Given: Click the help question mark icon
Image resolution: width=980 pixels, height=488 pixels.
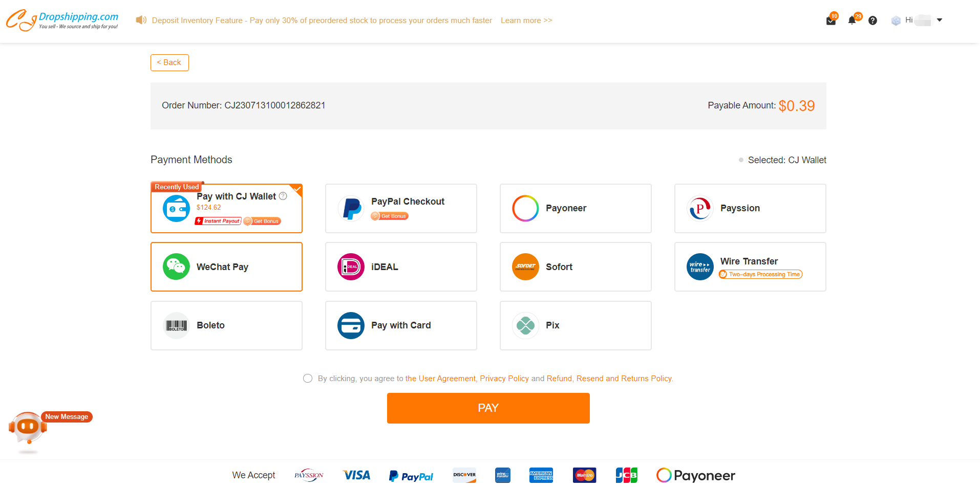Looking at the screenshot, I should click(873, 20).
